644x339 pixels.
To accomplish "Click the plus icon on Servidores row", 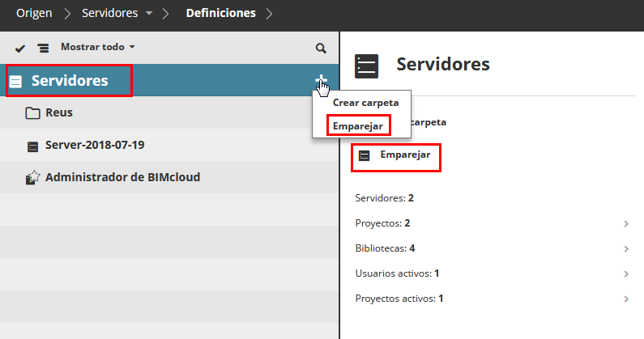I will point(321,79).
